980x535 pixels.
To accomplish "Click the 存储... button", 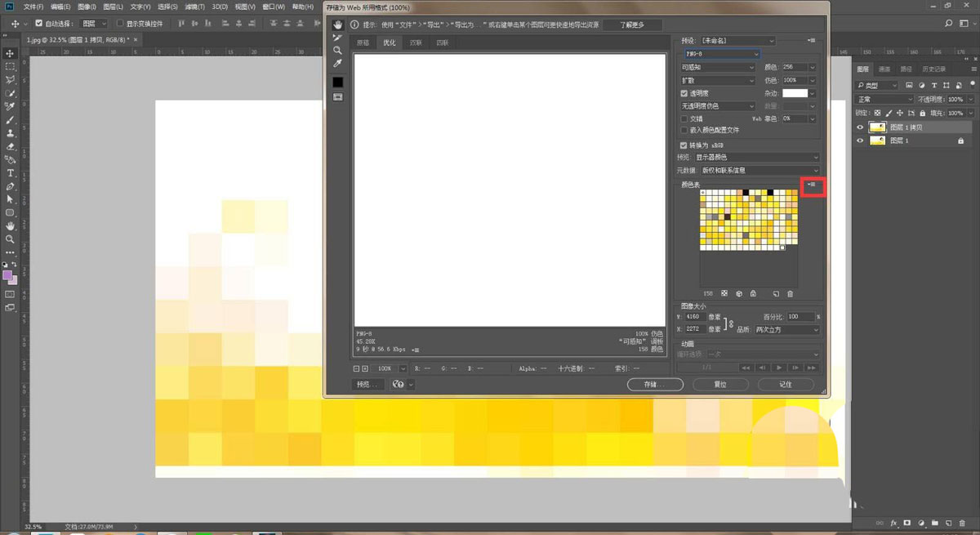I will pos(655,384).
